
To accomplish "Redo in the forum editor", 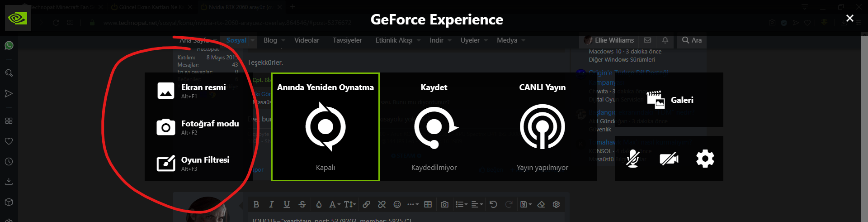I will coord(509,204).
